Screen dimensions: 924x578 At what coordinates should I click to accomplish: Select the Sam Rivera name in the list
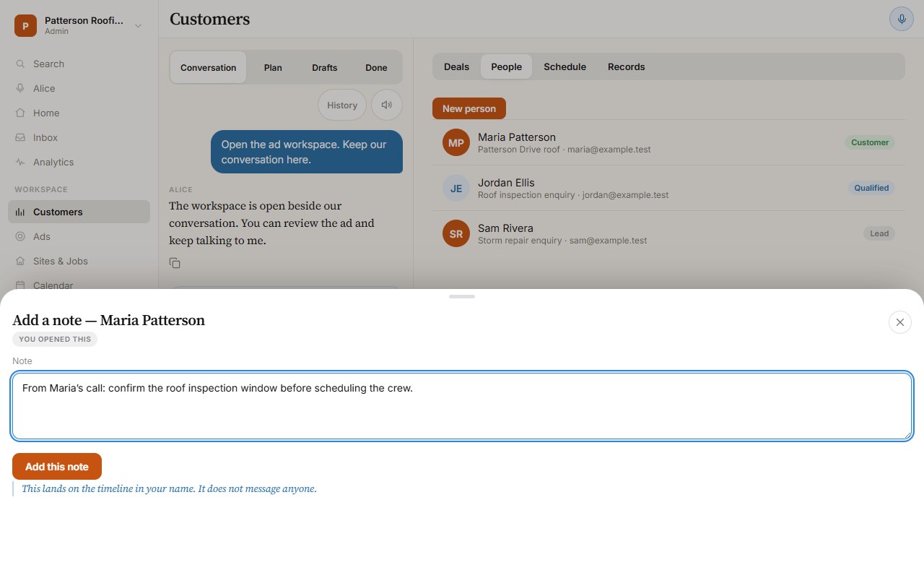pos(505,228)
